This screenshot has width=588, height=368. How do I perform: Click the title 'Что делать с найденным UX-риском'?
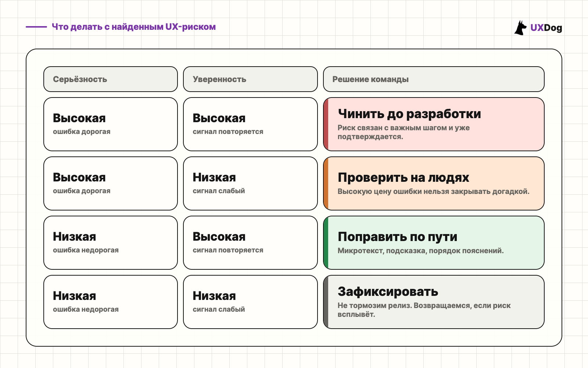134,27
